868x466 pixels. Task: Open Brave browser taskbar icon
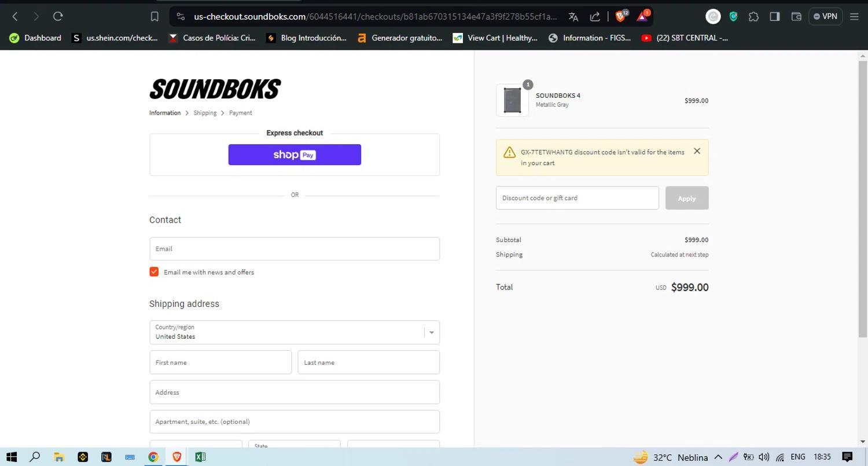click(x=176, y=457)
